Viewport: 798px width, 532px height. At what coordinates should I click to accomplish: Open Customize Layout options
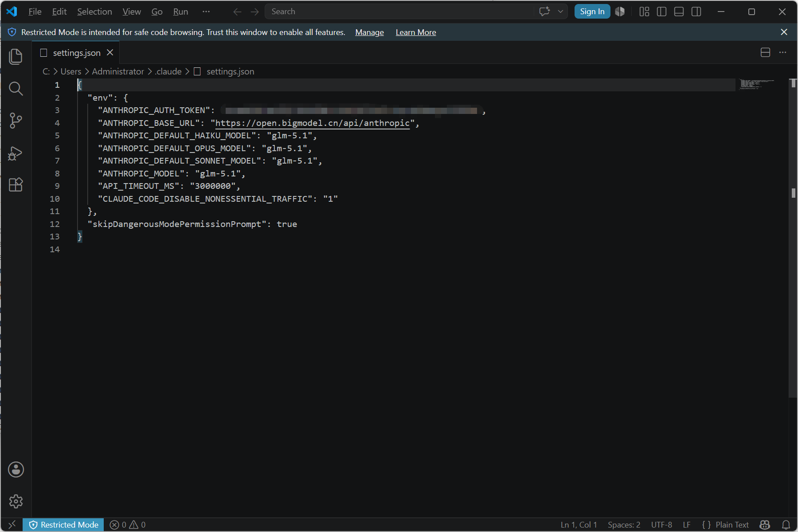coord(644,12)
